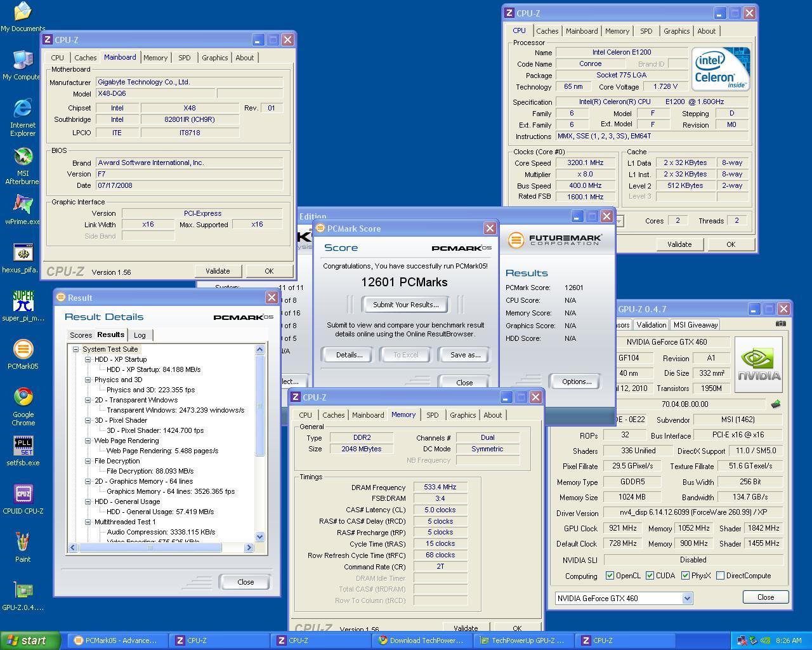Launch Internet Explorer from the desktop

pos(23,117)
